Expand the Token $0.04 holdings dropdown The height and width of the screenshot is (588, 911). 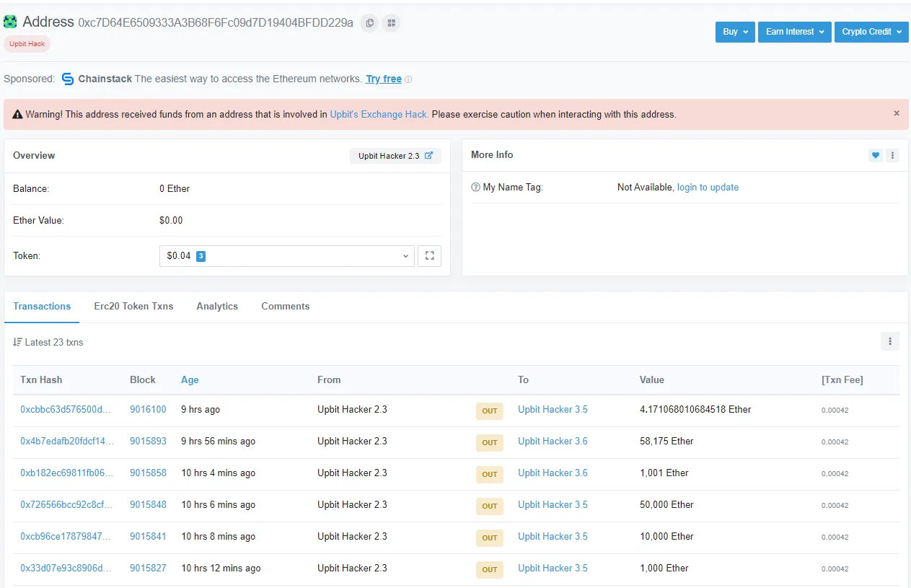[x=286, y=255]
